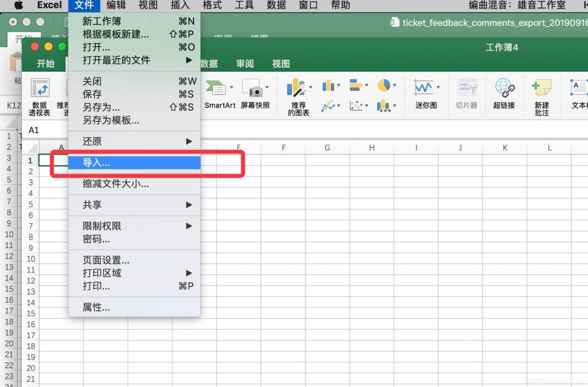Choose 缩减文件大小... menu item

pyautogui.click(x=134, y=184)
